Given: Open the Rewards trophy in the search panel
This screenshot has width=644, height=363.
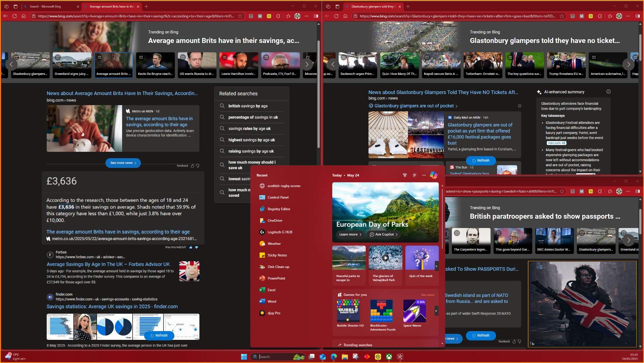Looking at the screenshot, I should click(x=405, y=175).
